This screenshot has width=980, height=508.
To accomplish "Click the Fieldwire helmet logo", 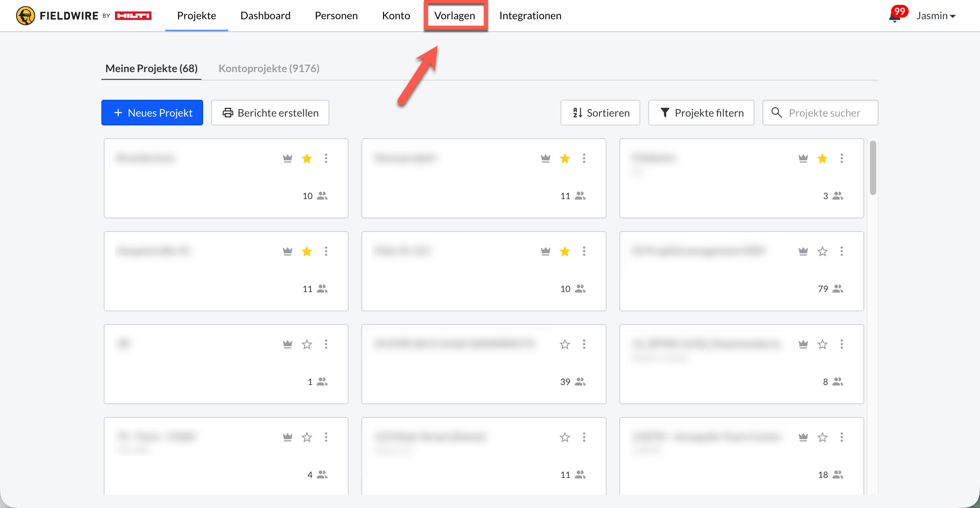I will coord(25,16).
